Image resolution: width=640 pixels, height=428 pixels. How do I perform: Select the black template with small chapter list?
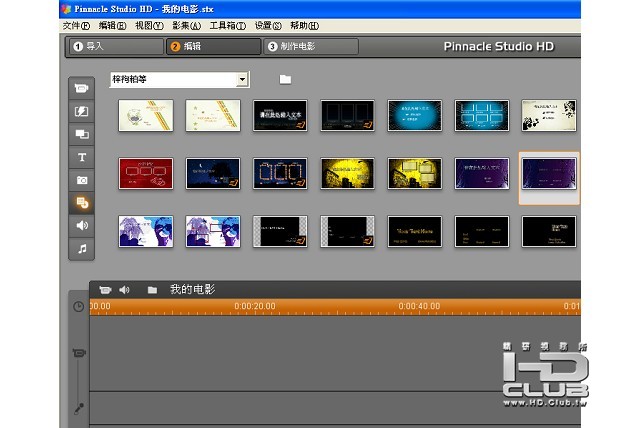pos(482,231)
